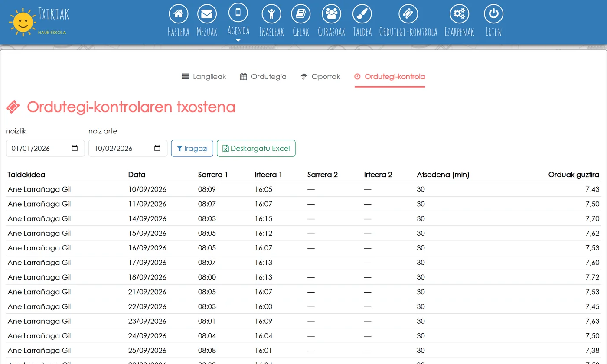Viewport: 607px width, 364px height.
Task: Open Gurasoak group icon
Action: [x=331, y=14]
